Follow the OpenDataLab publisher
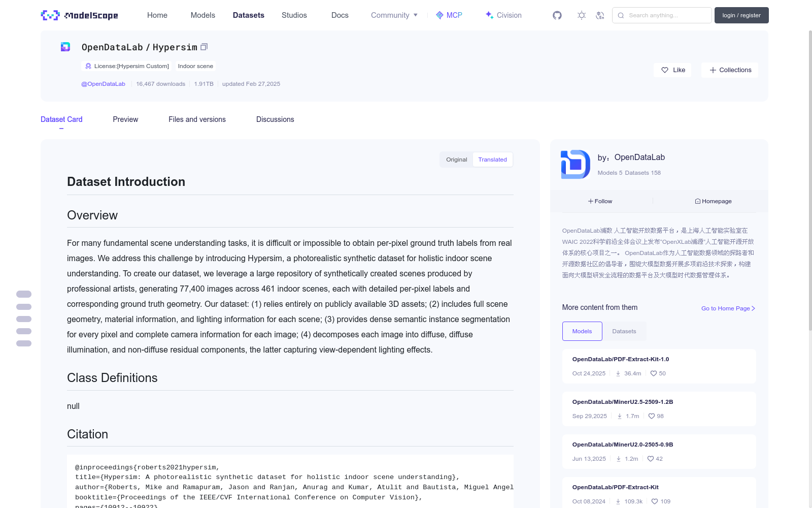Image resolution: width=812 pixels, height=508 pixels. tap(600, 201)
